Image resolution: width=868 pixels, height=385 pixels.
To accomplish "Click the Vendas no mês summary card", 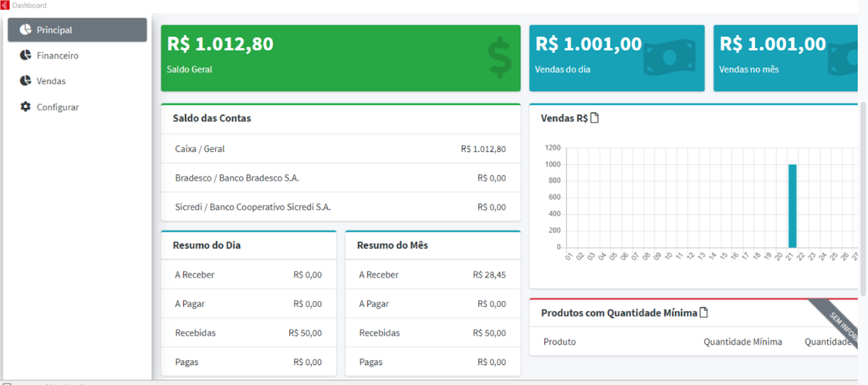I will (785, 58).
